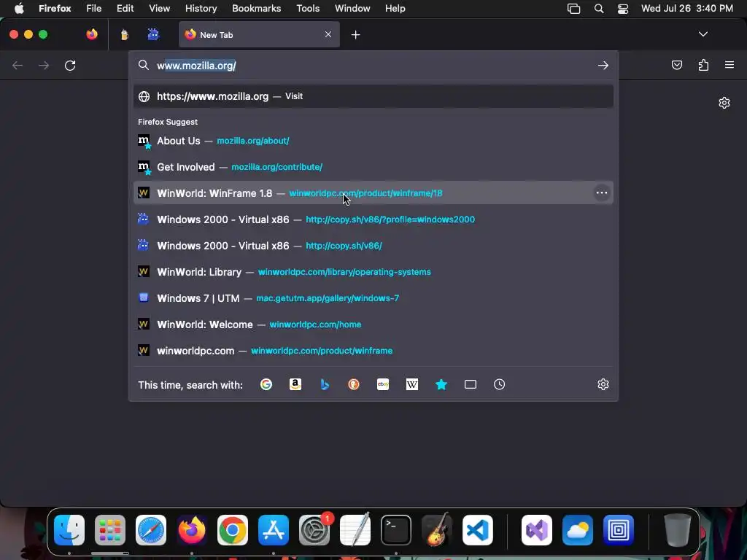Launch Safari from the Dock

[151, 529]
